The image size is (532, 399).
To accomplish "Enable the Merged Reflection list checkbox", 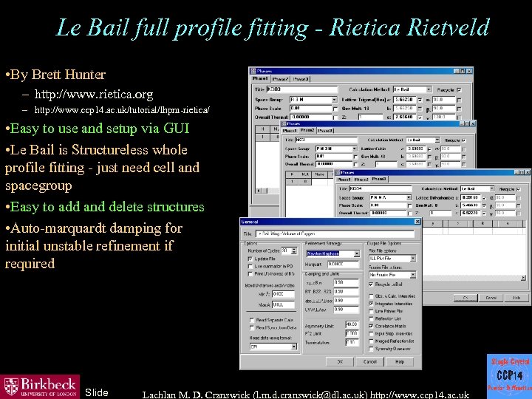I will (x=371, y=341).
